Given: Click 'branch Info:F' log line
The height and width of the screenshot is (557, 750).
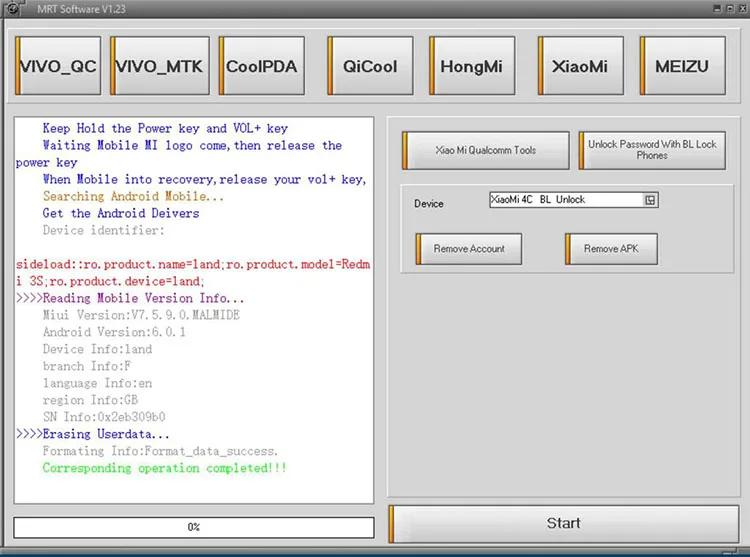Looking at the screenshot, I should click(87, 366).
